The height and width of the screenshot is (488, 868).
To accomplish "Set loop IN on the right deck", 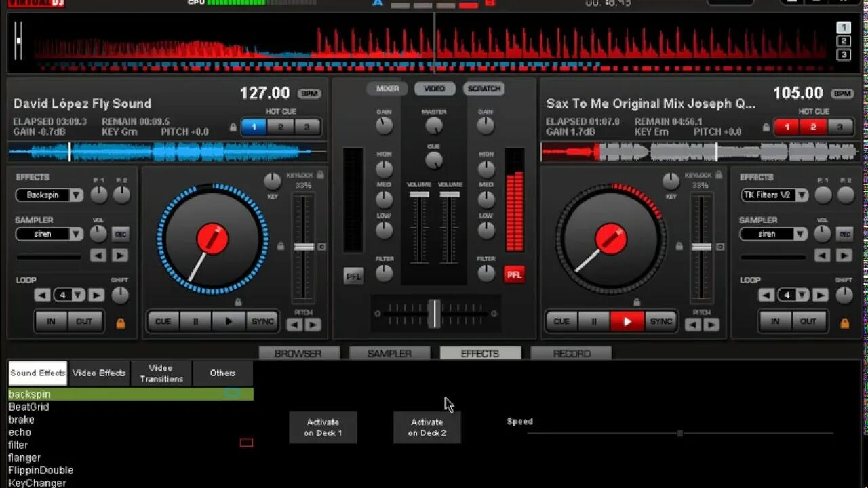I will (775, 321).
